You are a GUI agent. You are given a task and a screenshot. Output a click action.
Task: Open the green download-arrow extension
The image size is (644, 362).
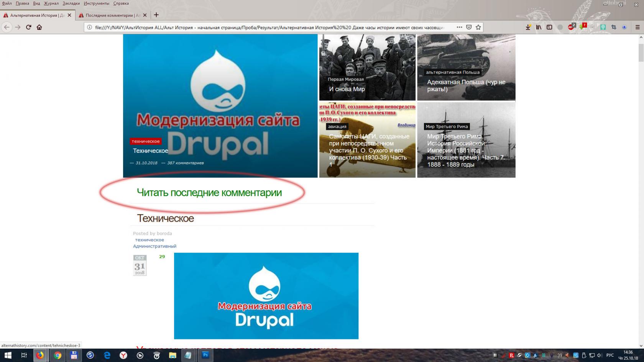click(582, 27)
